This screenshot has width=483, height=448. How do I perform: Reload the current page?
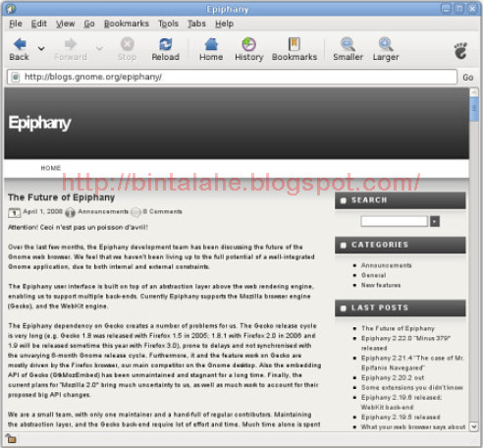point(166,49)
